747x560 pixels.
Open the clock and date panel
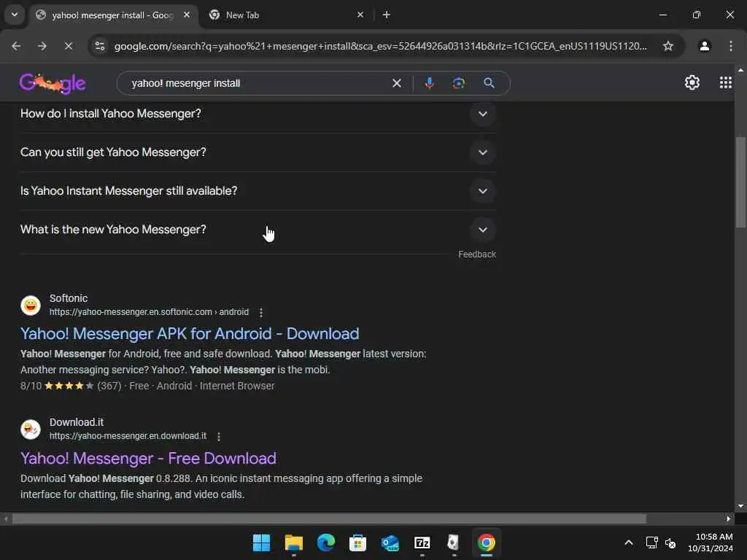711,542
